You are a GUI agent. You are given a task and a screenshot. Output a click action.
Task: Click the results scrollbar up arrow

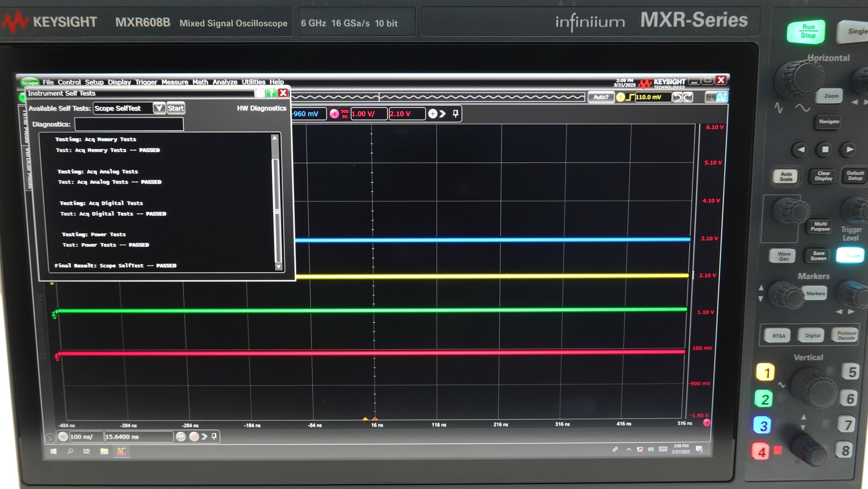tap(275, 138)
